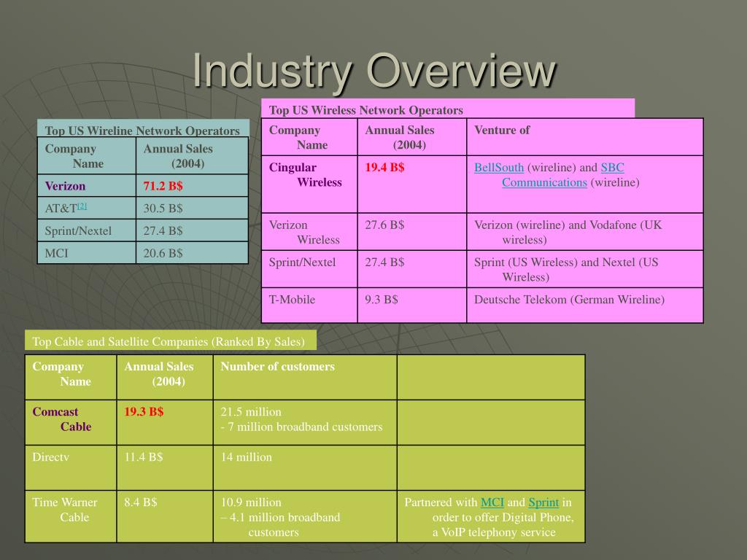Image resolution: width=747 pixels, height=560 pixels.
Task: Click the 8.4 B$ value
Action: 141,502
